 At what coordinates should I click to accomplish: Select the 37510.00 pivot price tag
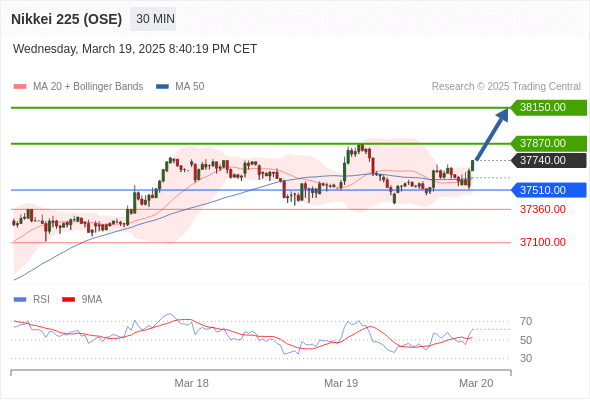point(549,190)
